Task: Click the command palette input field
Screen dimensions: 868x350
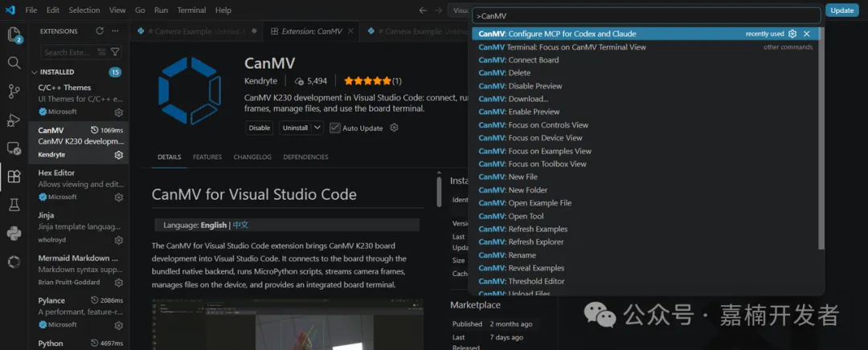Action: [x=646, y=16]
